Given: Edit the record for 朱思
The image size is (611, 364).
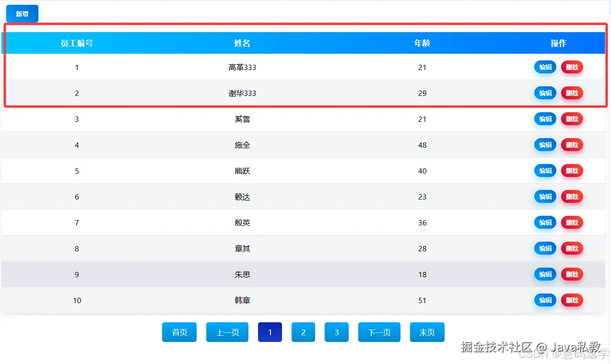Looking at the screenshot, I should click(545, 274).
